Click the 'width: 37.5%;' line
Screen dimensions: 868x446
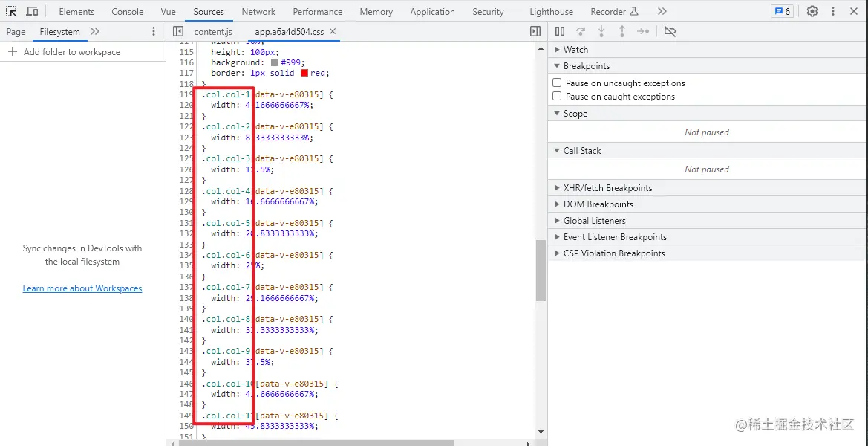(x=243, y=362)
